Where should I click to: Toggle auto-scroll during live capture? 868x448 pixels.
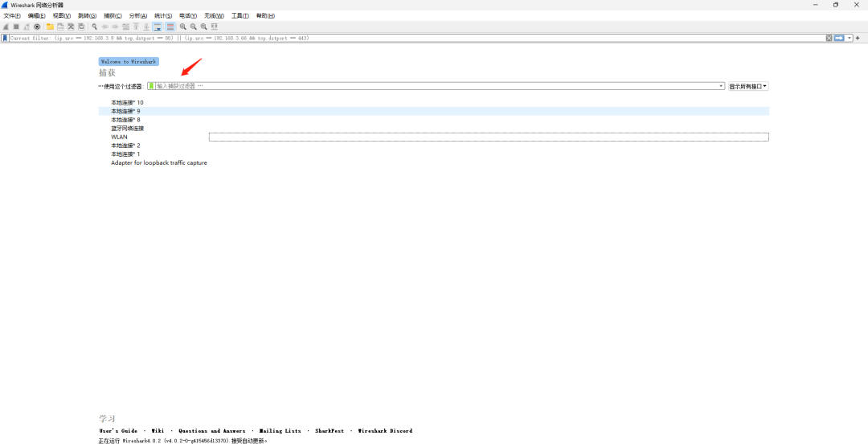click(158, 27)
